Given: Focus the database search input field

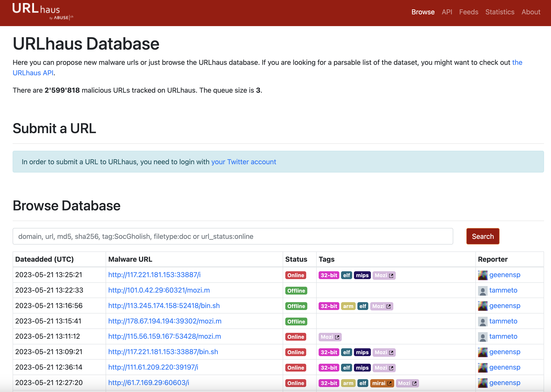Looking at the screenshot, I should [x=233, y=236].
